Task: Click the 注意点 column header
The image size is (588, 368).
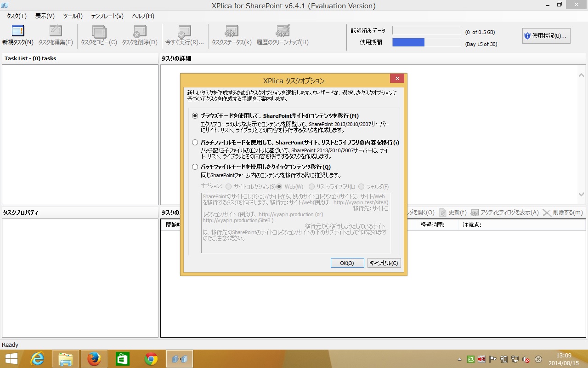Action: 472,225
